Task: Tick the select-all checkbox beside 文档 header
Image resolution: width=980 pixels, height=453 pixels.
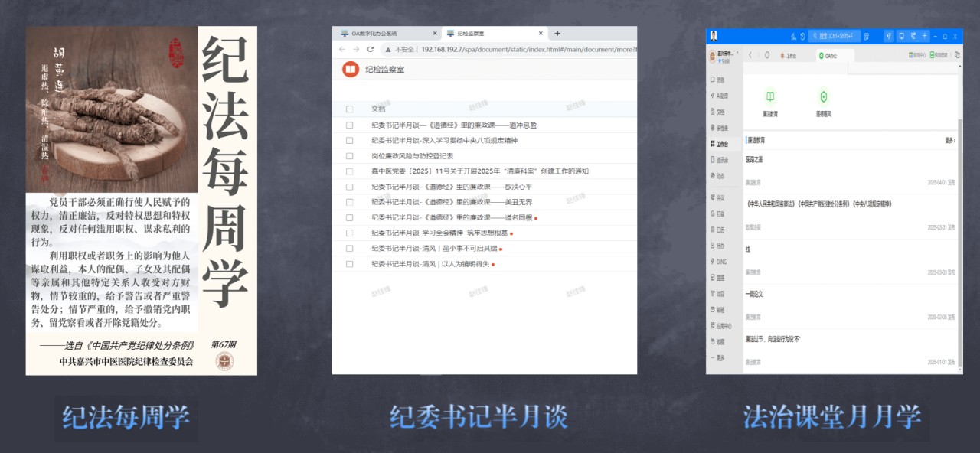Action: pos(350,109)
